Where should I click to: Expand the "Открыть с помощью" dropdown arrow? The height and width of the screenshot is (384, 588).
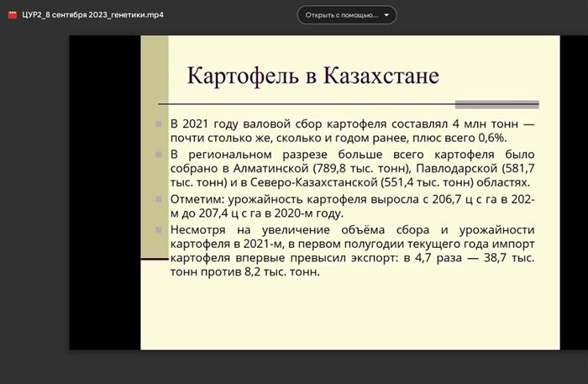coord(386,15)
